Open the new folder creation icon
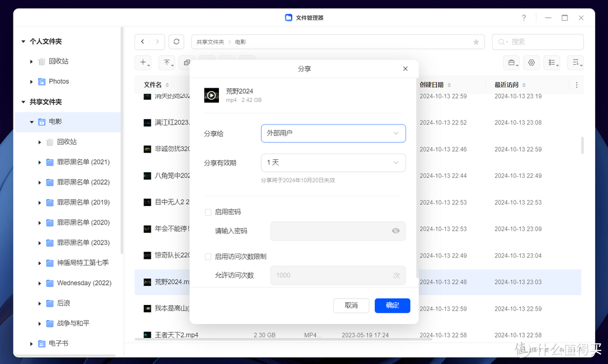Screen dimensions: 608x364 tap(142, 62)
